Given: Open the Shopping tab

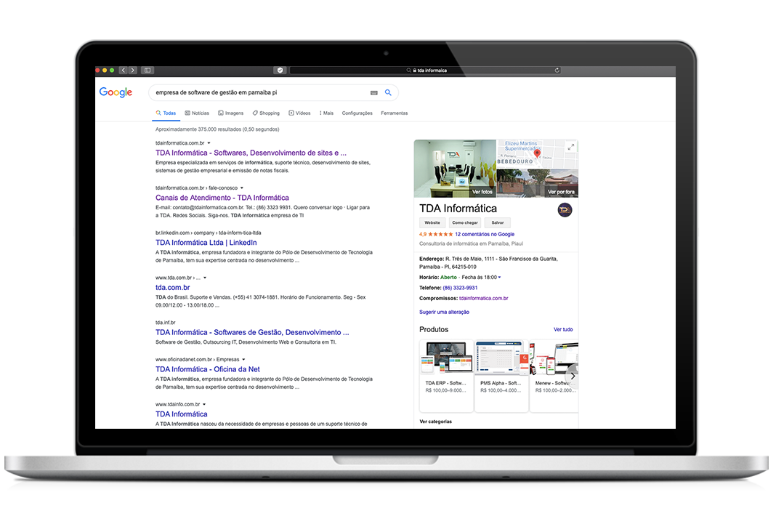Looking at the screenshot, I should (266, 113).
